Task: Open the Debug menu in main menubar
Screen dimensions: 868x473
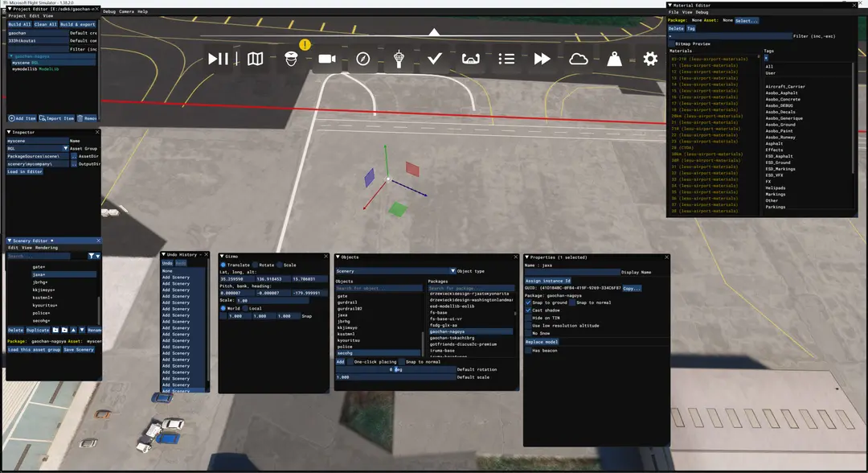Action: 109,11
